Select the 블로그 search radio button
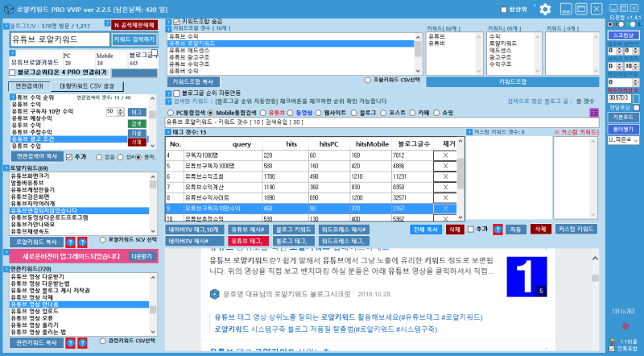 (x=354, y=113)
